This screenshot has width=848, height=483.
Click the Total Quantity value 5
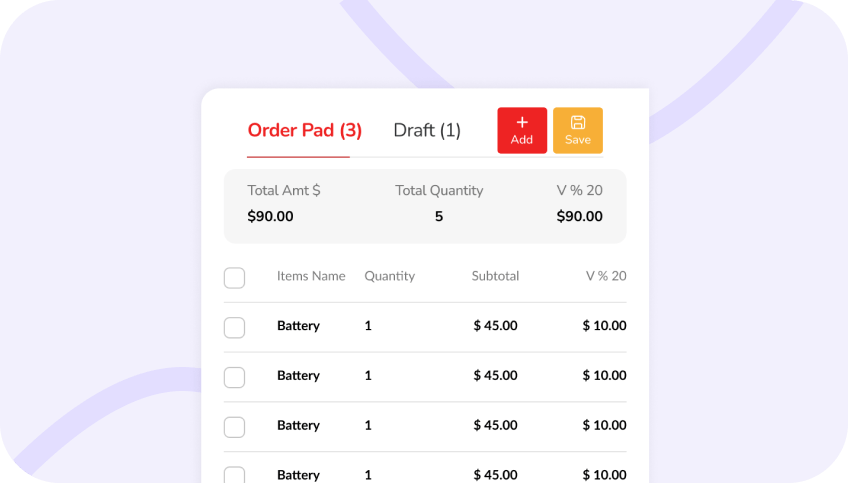[439, 216]
